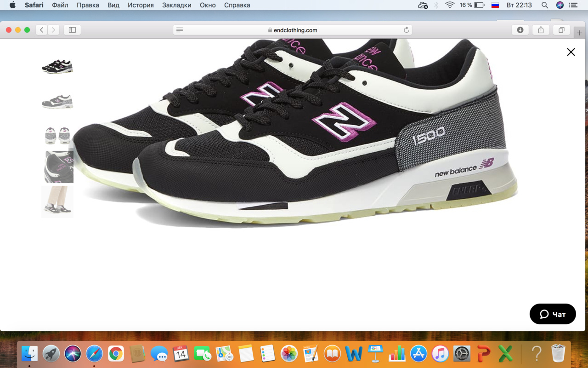The width and height of the screenshot is (588, 368).
Task: Add a new tab with plus button
Action: point(580,33)
